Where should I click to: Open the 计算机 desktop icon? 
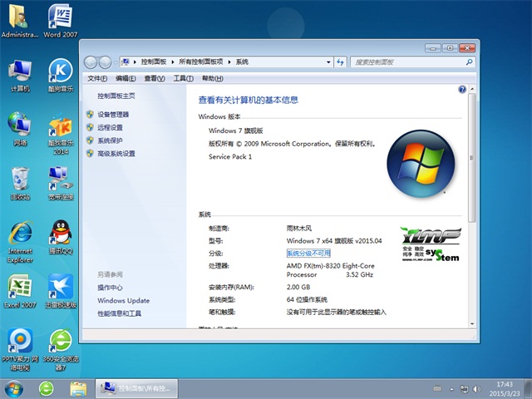(x=20, y=76)
